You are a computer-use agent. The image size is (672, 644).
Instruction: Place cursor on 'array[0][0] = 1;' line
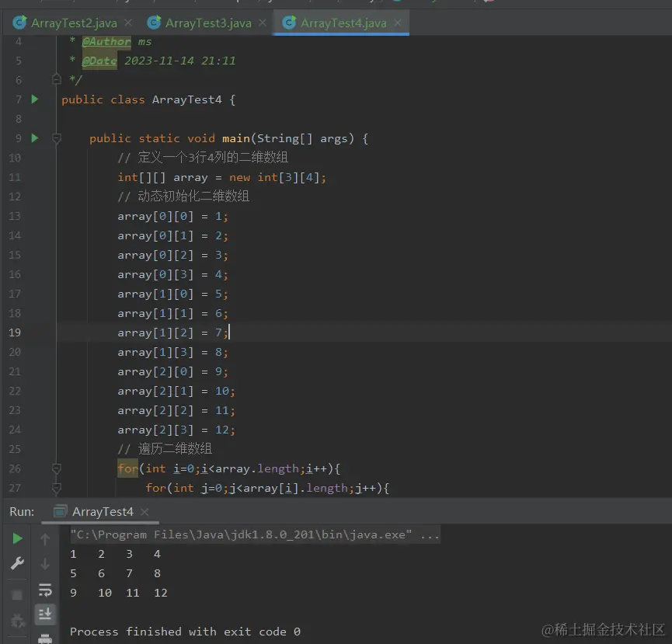point(172,217)
